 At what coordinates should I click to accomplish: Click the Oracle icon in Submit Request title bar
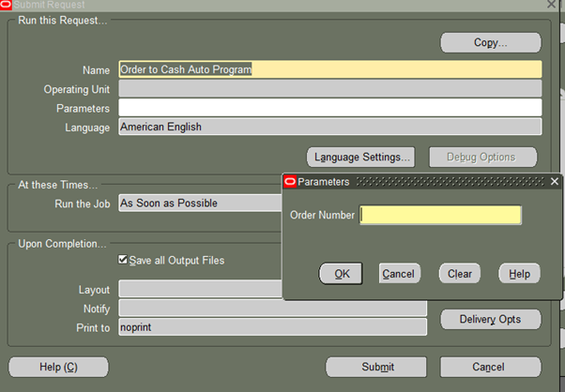(x=6, y=5)
